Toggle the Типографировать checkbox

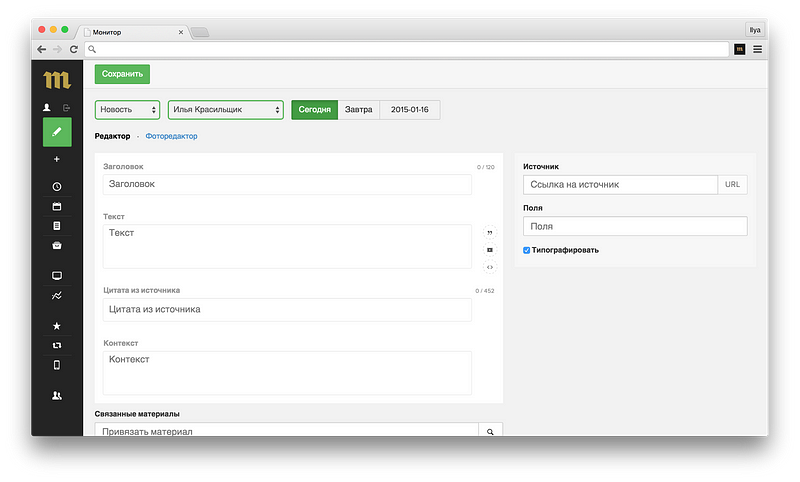[x=527, y=250]
